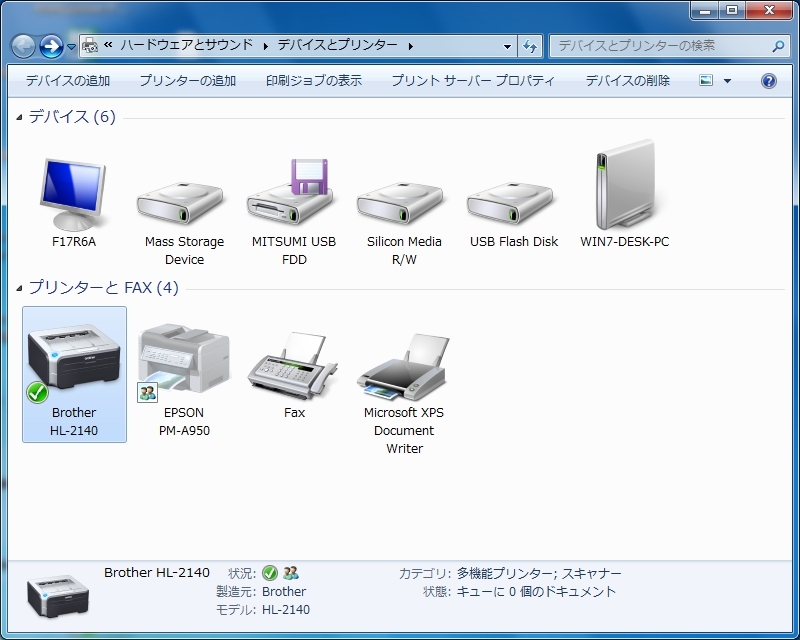Click the Brother printer thumbnail in details pane

[x=58, y=596]
